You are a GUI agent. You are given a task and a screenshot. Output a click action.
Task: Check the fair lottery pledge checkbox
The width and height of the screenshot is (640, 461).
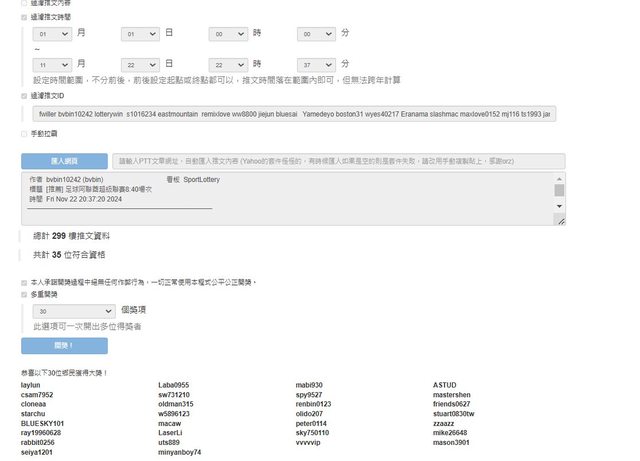click(x=24, y=282)
